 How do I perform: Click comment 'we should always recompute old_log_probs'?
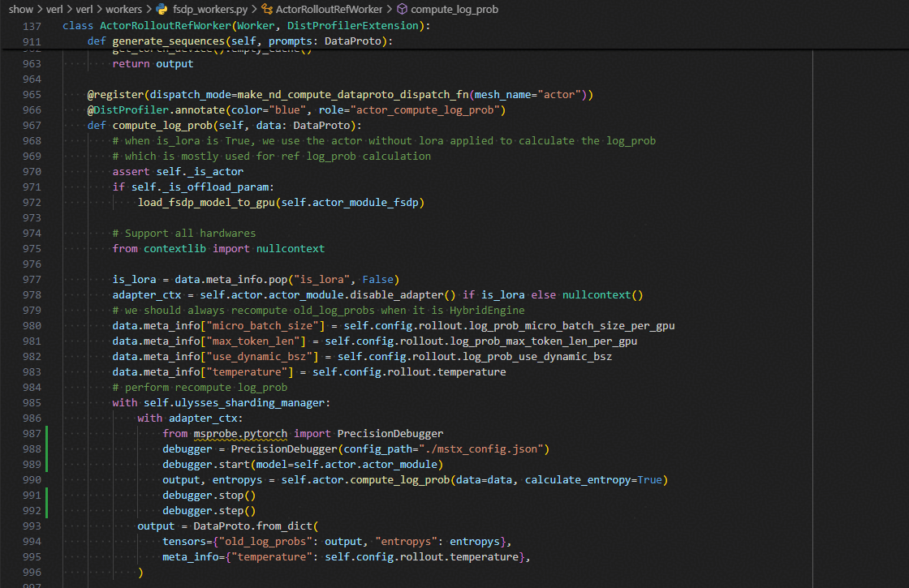pyautogui.click(x=318, y=311)
